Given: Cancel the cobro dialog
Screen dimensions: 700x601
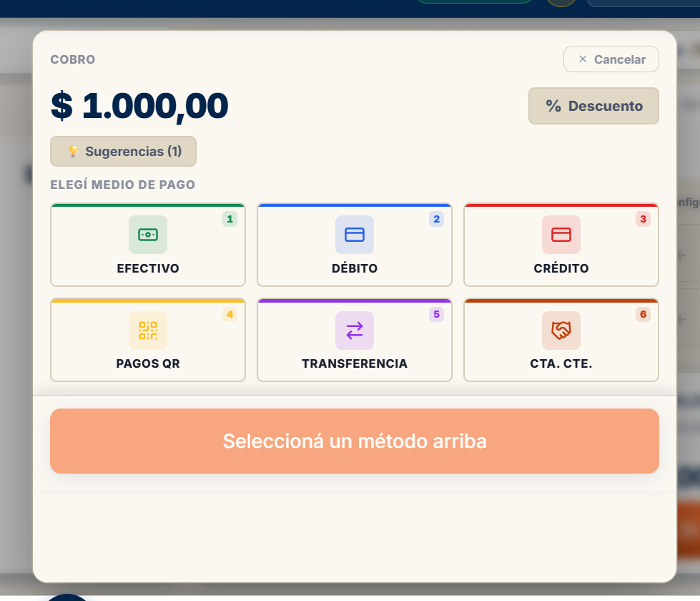Looking at the screenshot, I should click(611, 59).
